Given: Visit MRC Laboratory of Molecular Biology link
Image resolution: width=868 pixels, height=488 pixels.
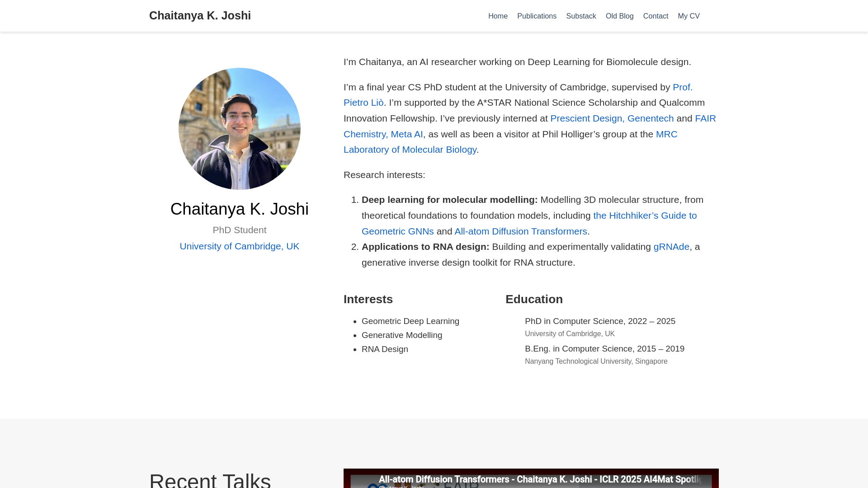Looking at the screenshot, I should (x=410, y=150).
